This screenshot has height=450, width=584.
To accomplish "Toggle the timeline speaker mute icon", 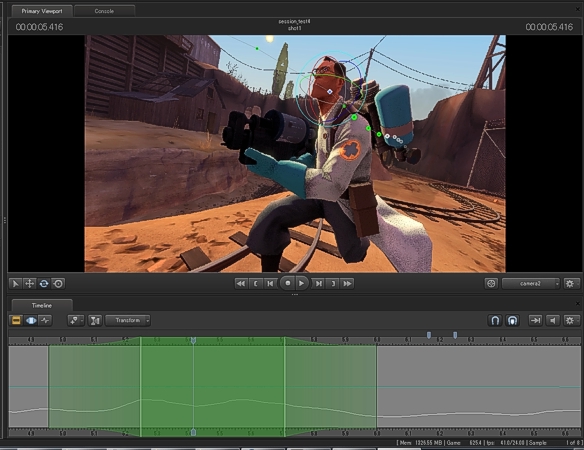I will point(553,320).
